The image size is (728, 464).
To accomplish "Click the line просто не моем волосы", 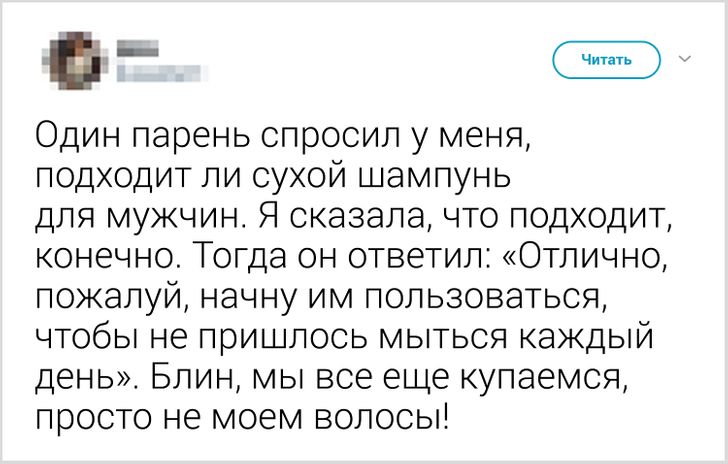I will (x=240, y=411).
